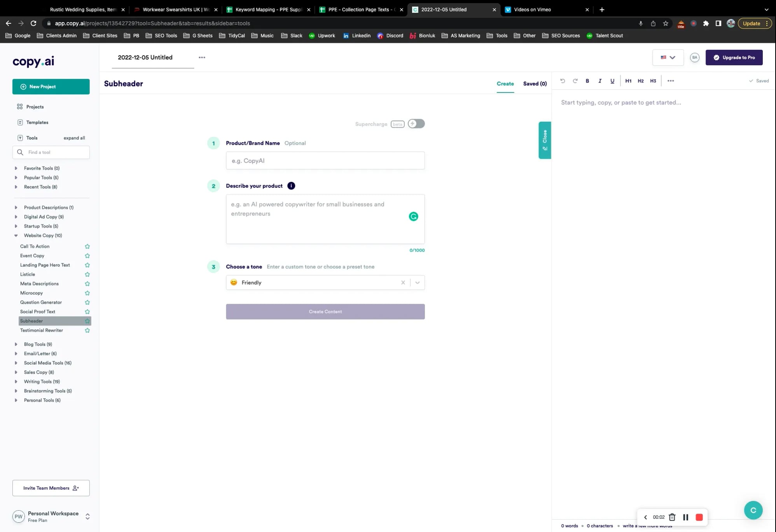
Task: Apply H3 heading style
Action: pyautogui.click(x=653, y=81)
